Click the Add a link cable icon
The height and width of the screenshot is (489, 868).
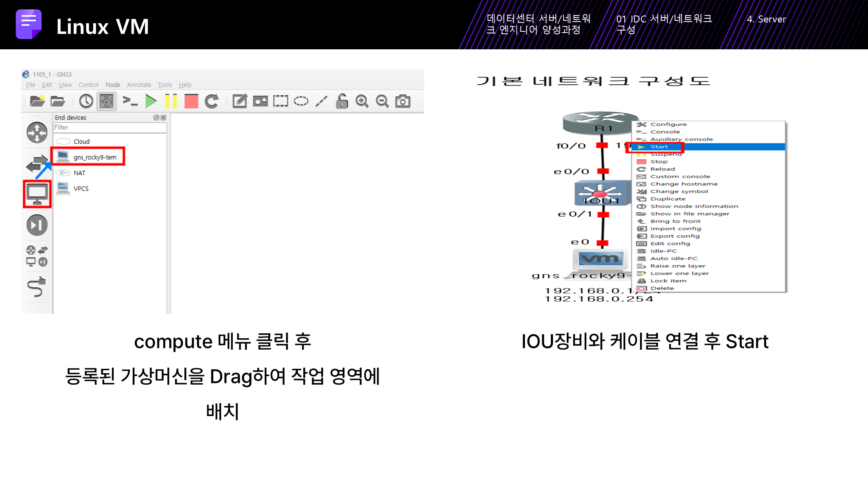click(37, 287)
